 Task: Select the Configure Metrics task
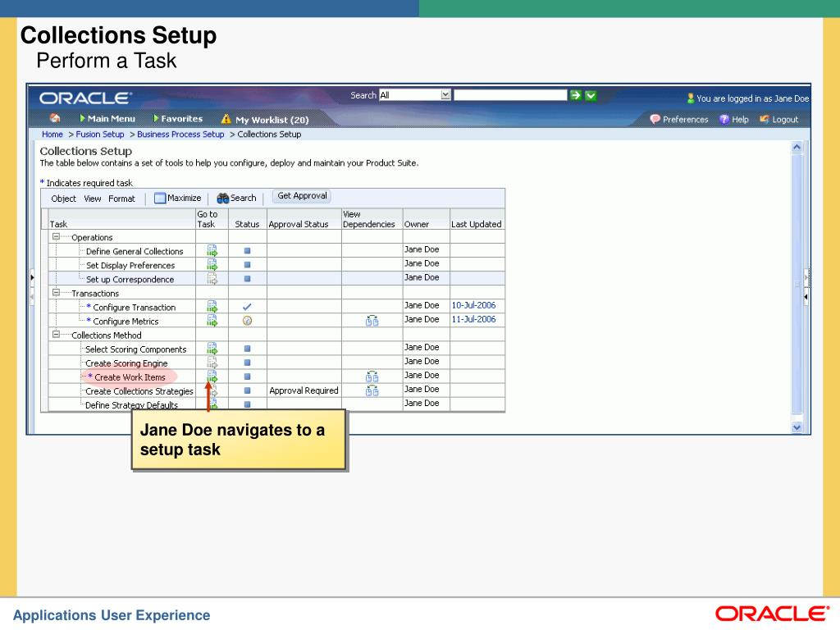tap(126, 322)
